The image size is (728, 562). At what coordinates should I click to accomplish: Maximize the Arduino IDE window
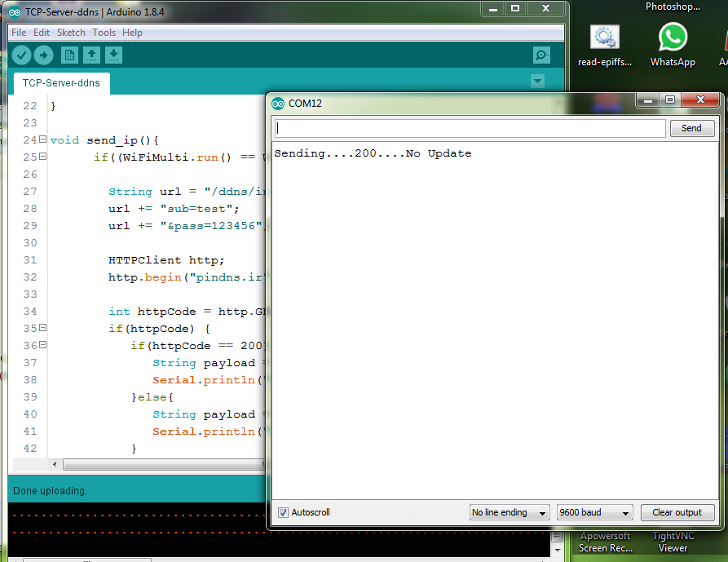pyautogui.click(x=515, y=8)
